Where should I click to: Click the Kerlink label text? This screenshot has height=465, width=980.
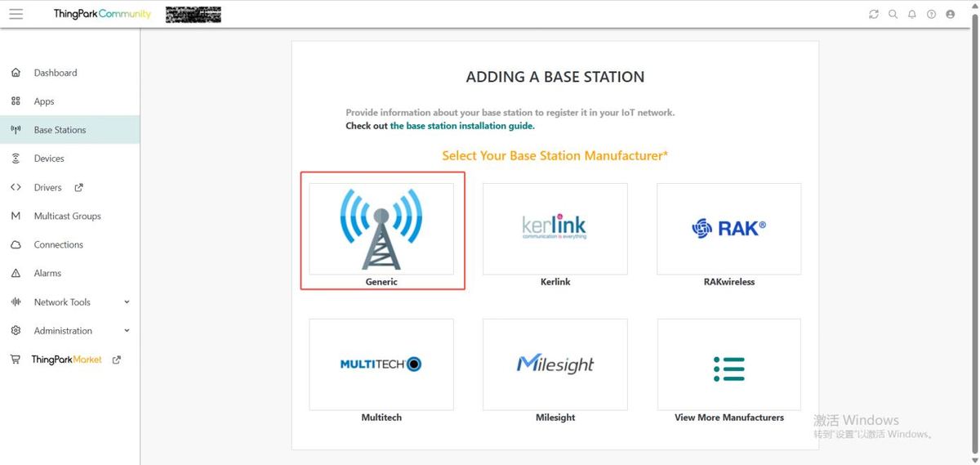tap(555, 282)
